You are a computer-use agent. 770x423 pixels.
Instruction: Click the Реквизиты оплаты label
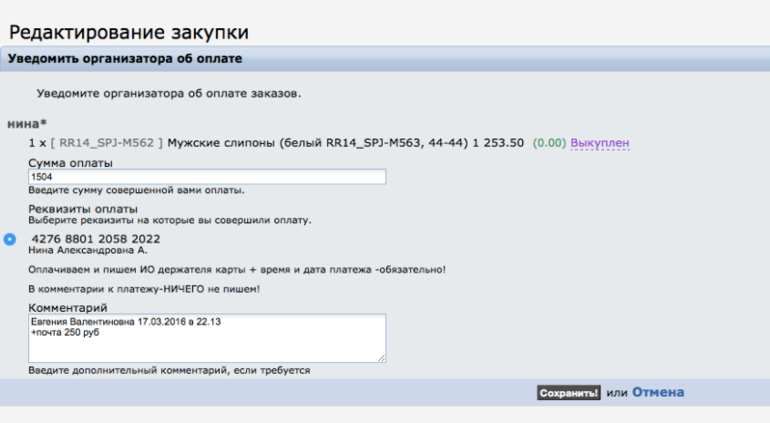(82, 208)
